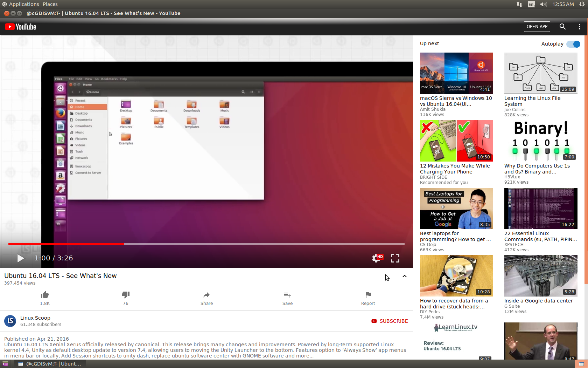
Task: Open Linux Scoop channel name link
Action: coord(35,318)
